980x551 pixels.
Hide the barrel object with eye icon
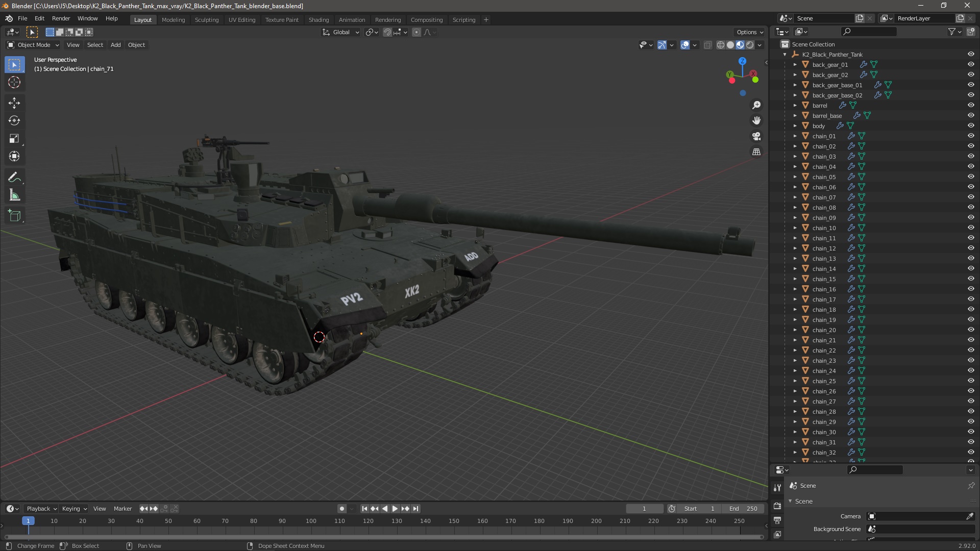point(971,105)
